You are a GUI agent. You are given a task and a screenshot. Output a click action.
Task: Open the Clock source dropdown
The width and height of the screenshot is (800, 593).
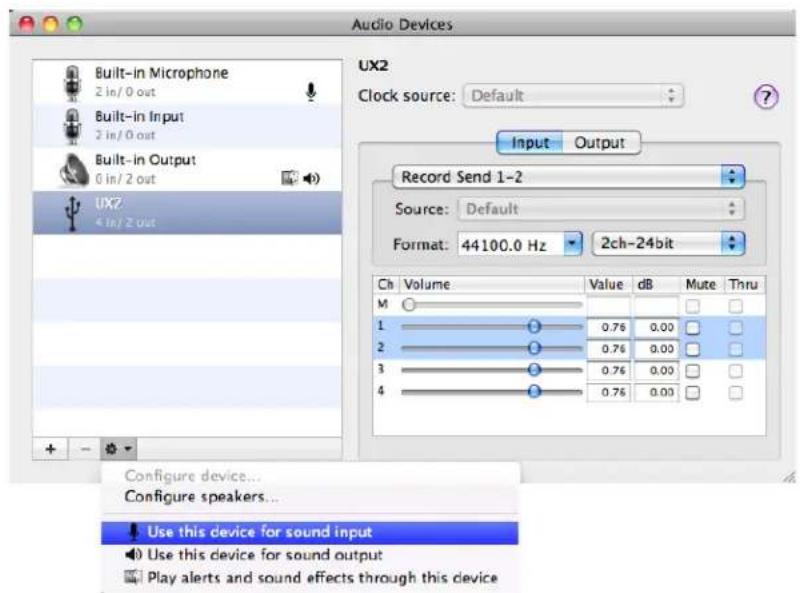click(573, 96)
